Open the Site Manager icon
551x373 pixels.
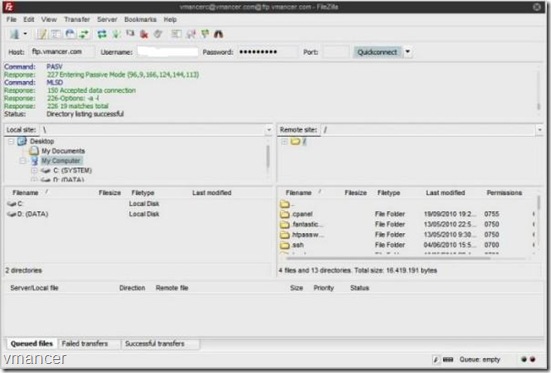[14, 34]
